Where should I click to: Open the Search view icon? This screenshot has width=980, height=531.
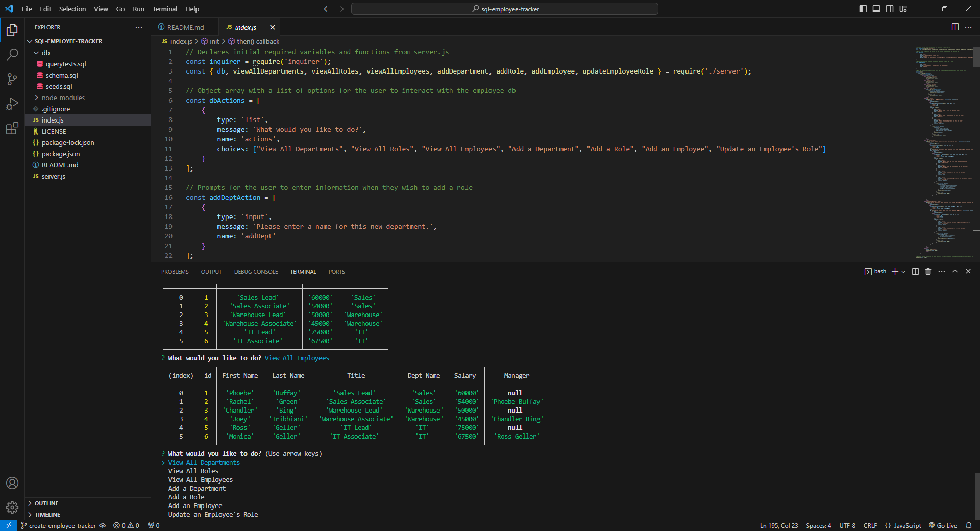(x=12, y=55)
